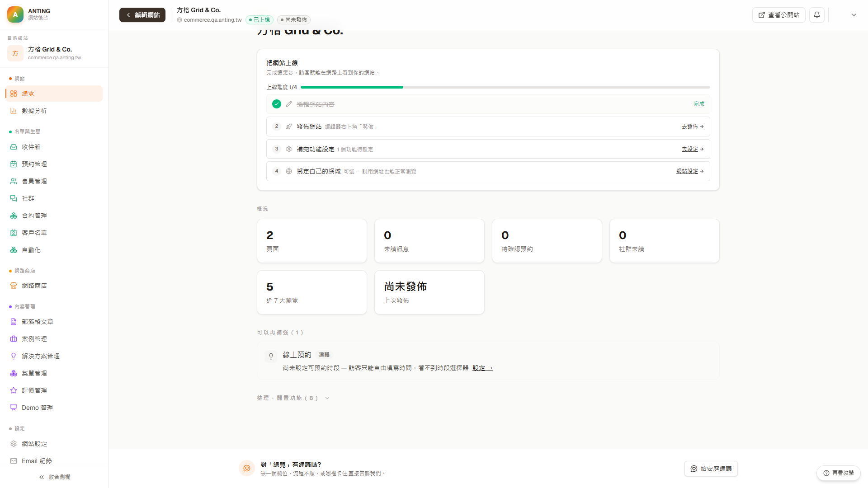The width and height of the screenshot is (868, 488).
Task: Select 部落格文章 in the sidebar
Action: click(54, 322)
